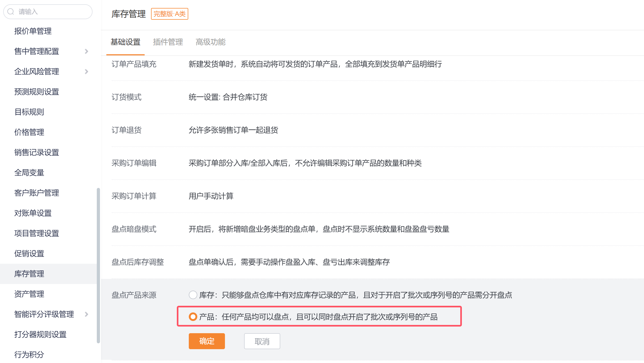
Task: Open 客户账户管理 sidebar item
Action: (x=37, y=193)
